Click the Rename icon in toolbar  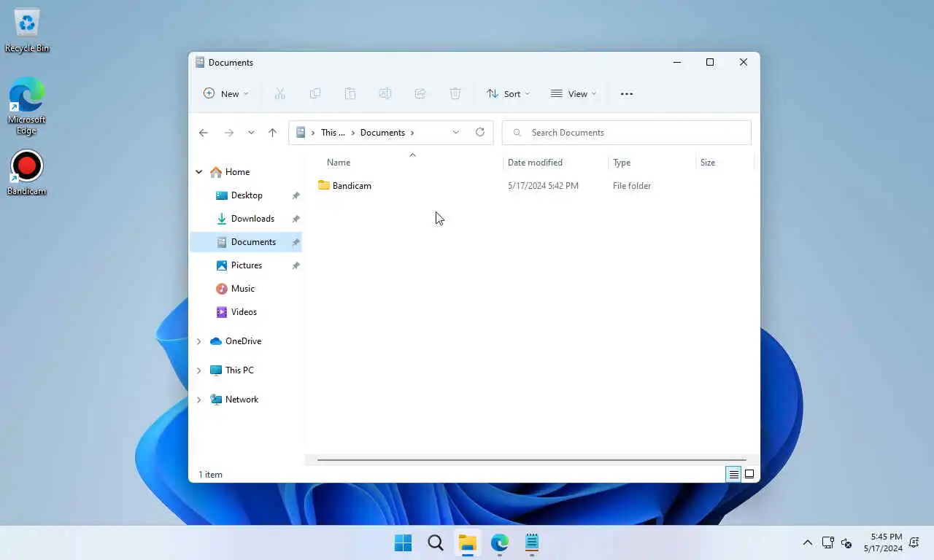coord(385,93)
